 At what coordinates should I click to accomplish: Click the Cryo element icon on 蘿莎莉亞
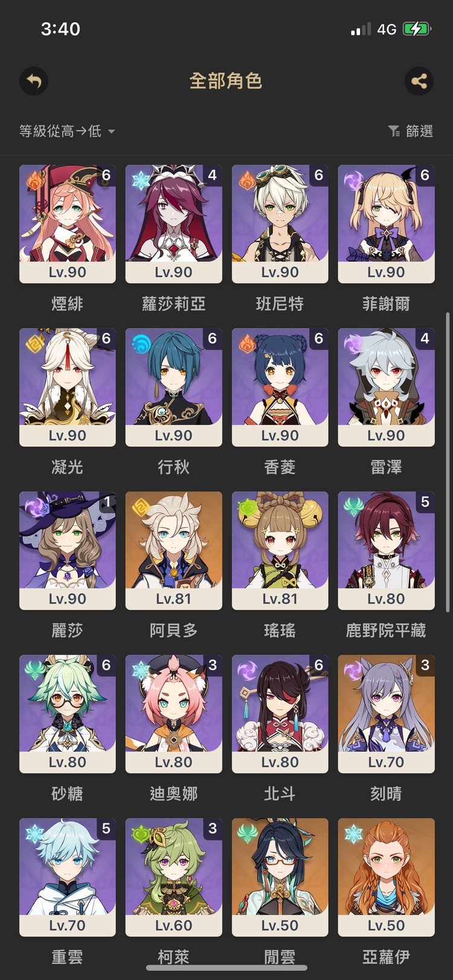coord(141,180)
